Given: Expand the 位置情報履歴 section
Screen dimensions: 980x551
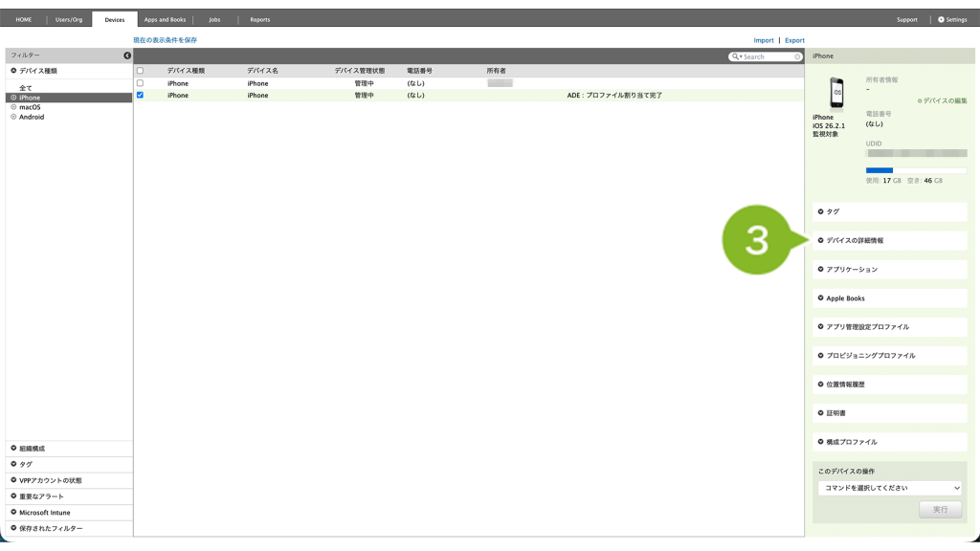Looking at the screenshot, I should click(889, 385).
